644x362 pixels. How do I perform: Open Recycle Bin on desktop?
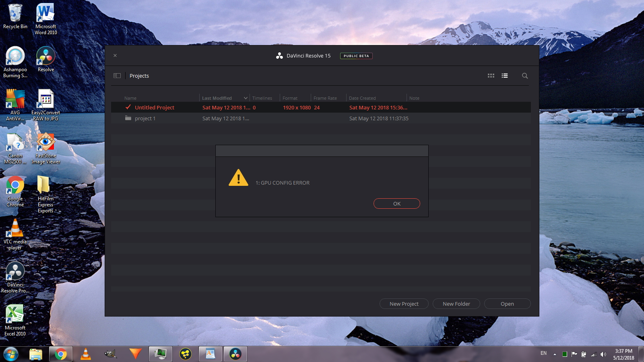coord(15,16)
